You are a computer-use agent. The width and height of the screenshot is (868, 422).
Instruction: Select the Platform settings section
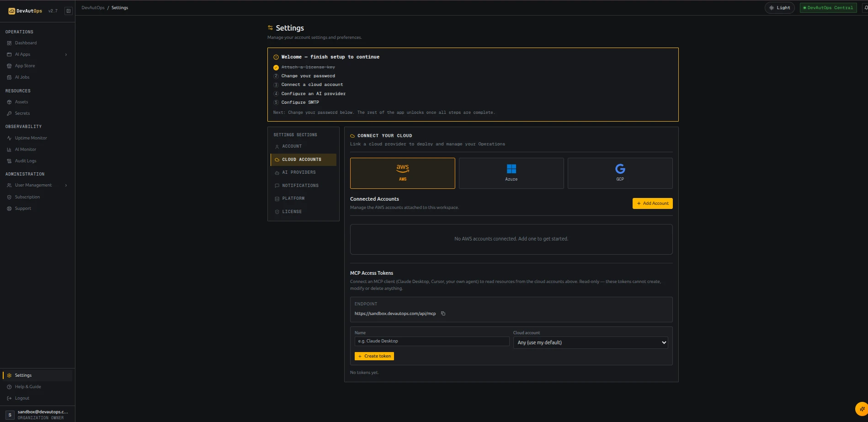pos(304,198)
